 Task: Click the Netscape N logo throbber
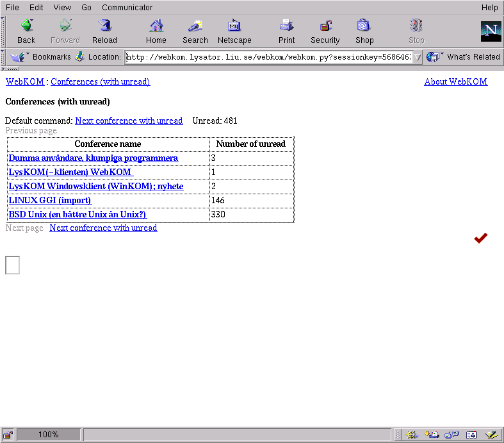pyautogui.click(x=491, y=31)
